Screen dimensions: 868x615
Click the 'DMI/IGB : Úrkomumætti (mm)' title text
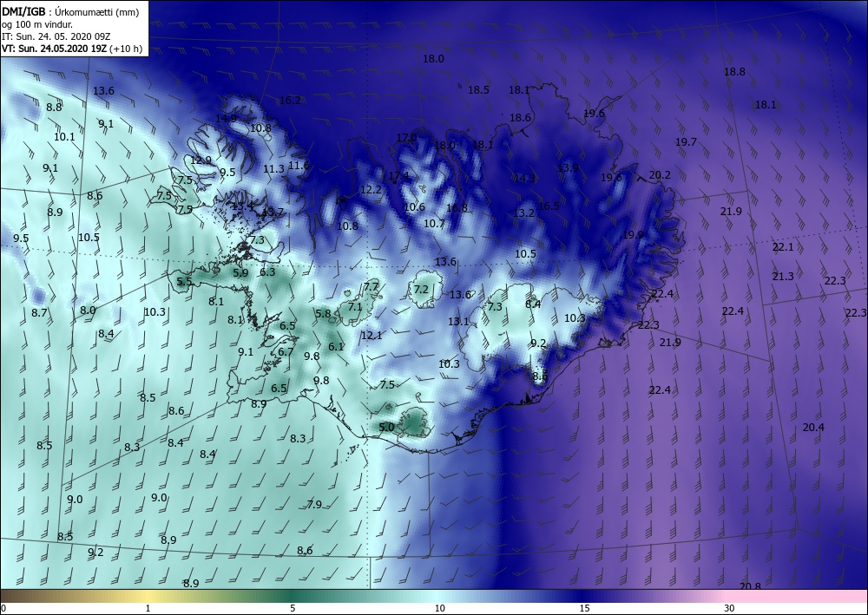tap(70, 11)
